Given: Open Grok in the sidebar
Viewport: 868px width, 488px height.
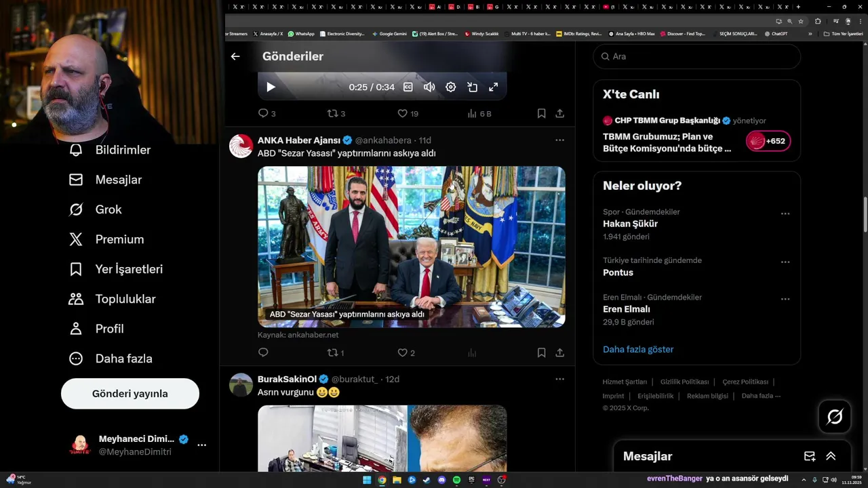Looking at the screenshot, I should [x=96, y=209].
